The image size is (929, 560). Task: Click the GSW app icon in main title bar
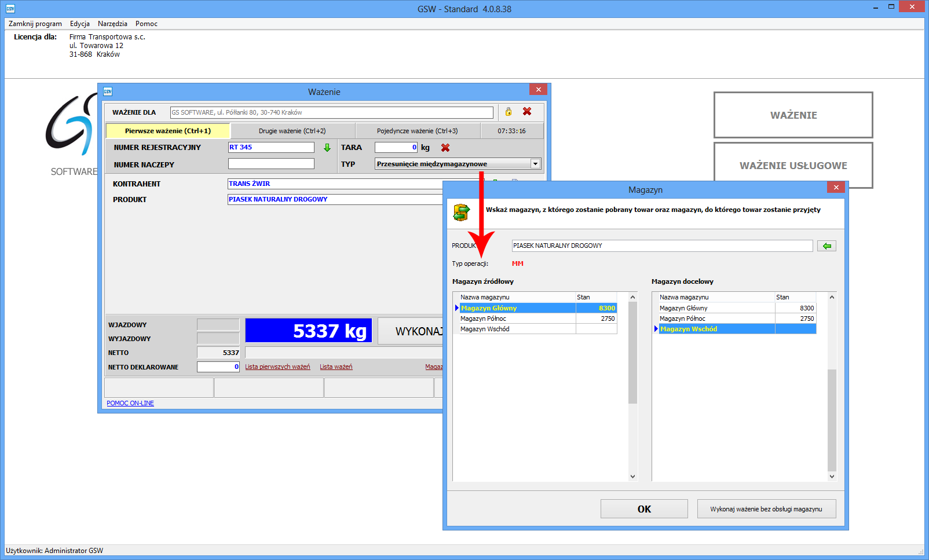[10, 9]
